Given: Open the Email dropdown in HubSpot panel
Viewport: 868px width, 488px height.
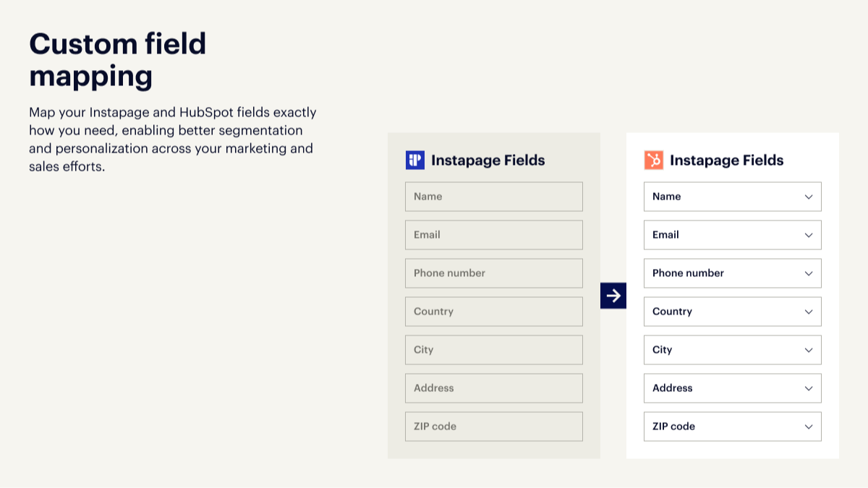Looking at the screenshot, I should [732, 235].
